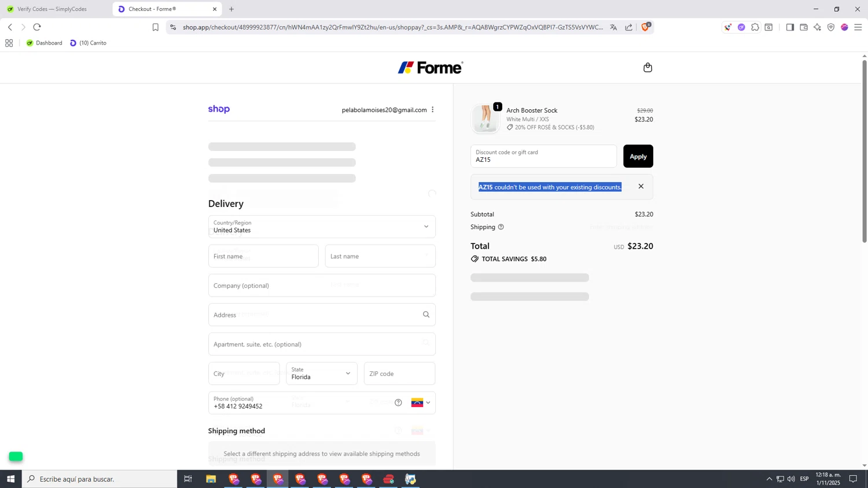Click the Shop Pay logo

[x=219, y=109]
